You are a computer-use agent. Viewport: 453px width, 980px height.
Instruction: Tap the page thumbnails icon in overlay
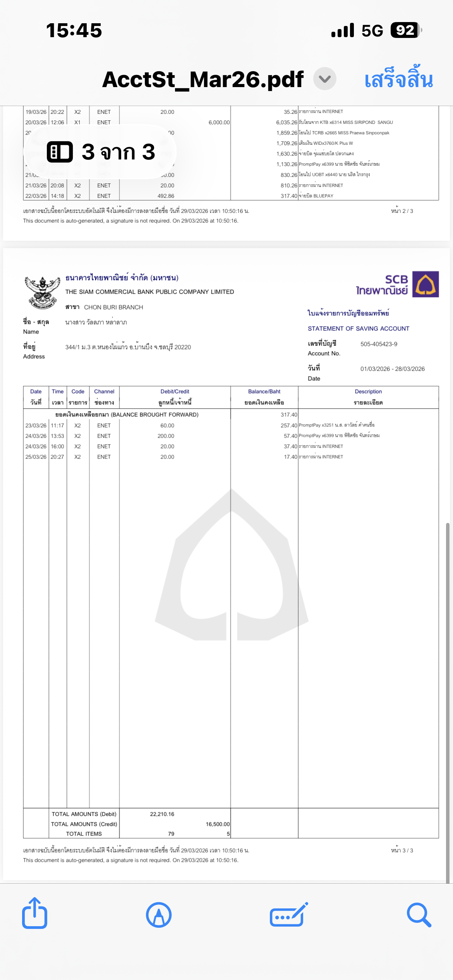point(60,152)
